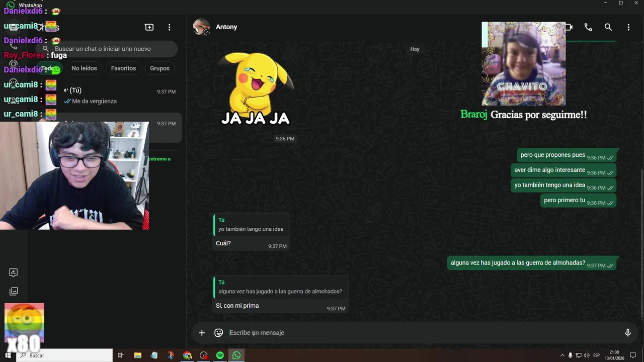The height and width of the screenshot is (362, 644).
Task: Open the media gallery sidebar icon
Action: [x=14, y=291]
